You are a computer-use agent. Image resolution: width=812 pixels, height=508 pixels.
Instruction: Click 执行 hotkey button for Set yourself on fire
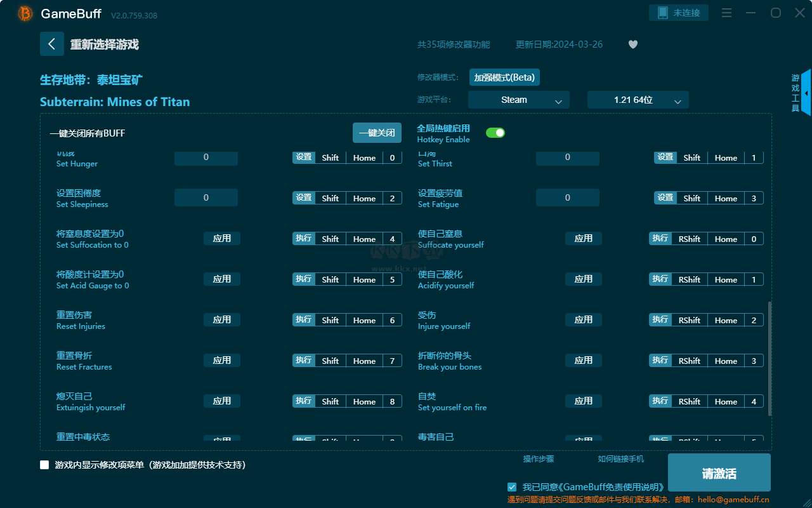tap(660, 401)
